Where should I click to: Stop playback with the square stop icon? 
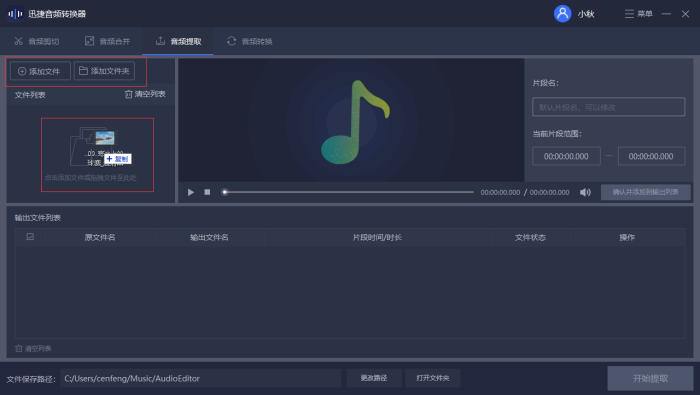[207, 192]
